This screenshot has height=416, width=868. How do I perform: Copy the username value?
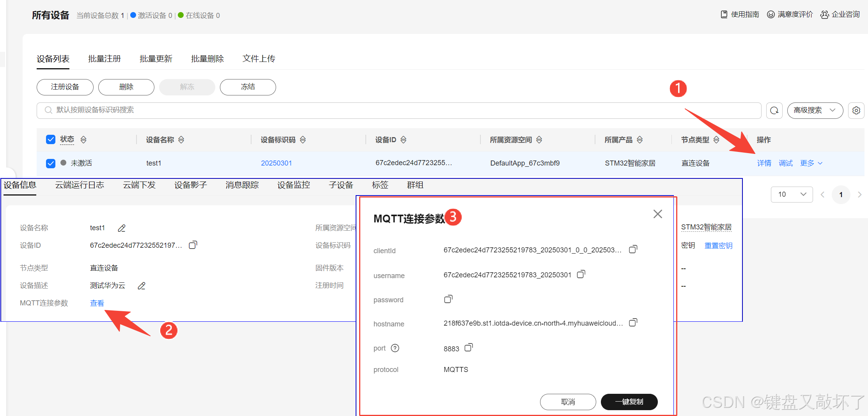pos(581,274)
